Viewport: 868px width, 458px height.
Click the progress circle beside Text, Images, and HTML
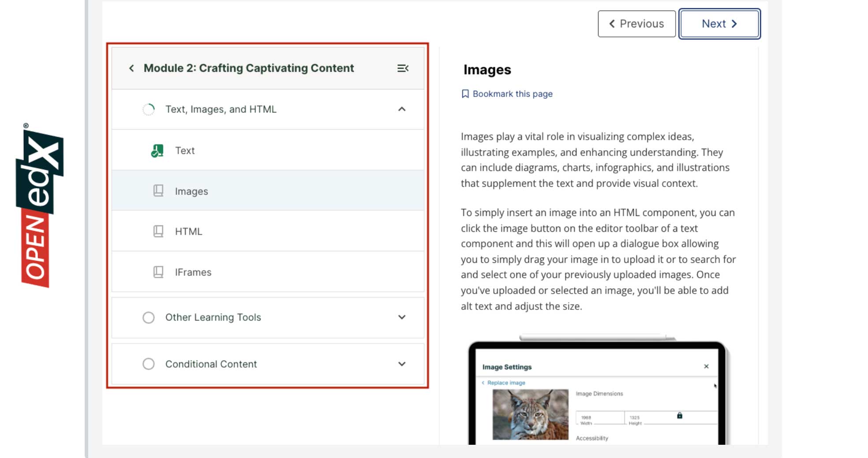point(149,109)
